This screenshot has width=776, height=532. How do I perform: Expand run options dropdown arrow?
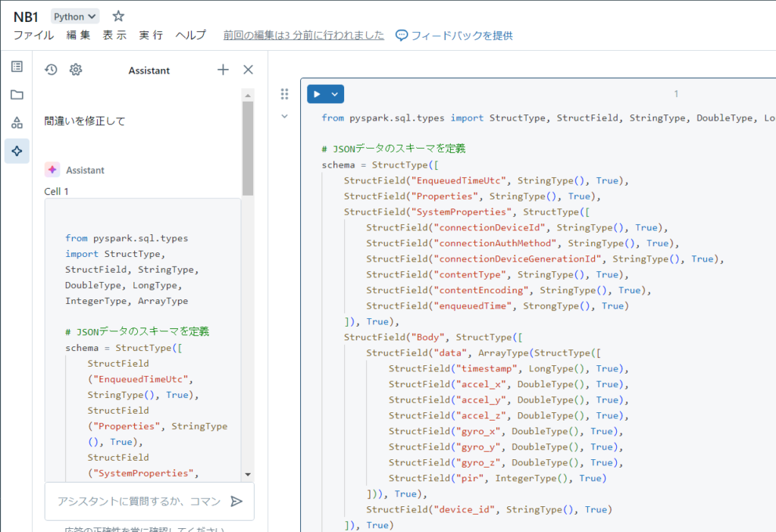point(335,94)
